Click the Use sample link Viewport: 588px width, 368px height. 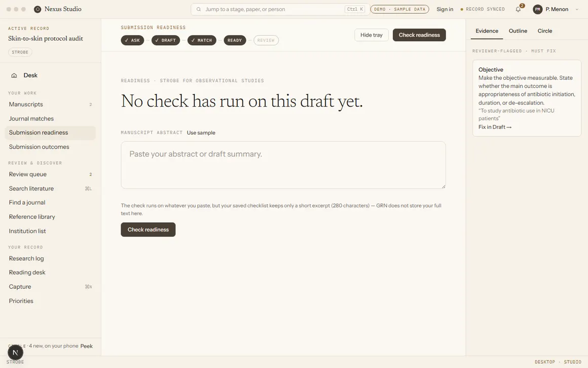point(201,132)
